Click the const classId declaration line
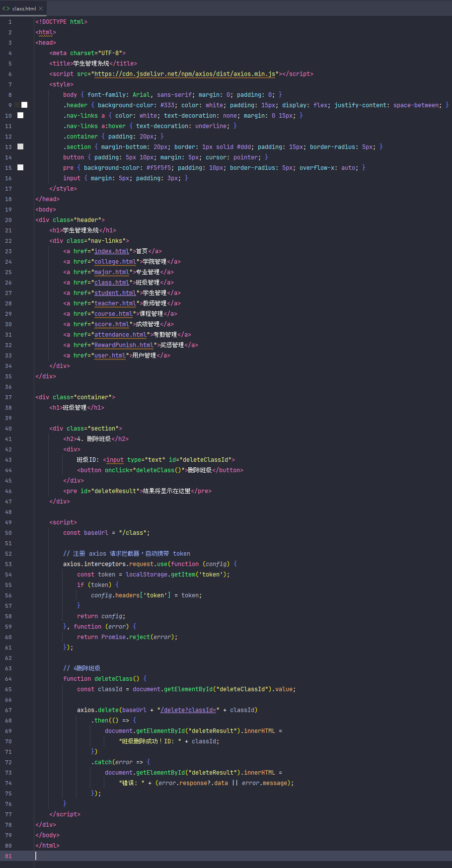 point(186,689)
